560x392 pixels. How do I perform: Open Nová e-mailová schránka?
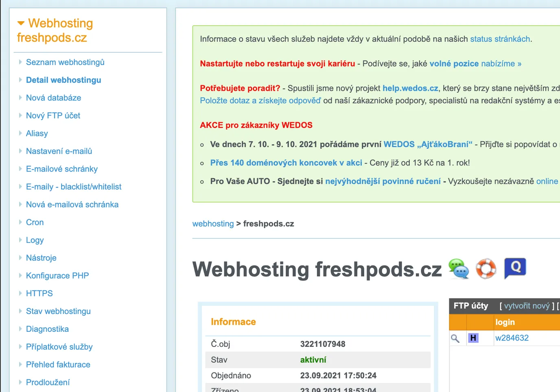(x=72, y=205)
